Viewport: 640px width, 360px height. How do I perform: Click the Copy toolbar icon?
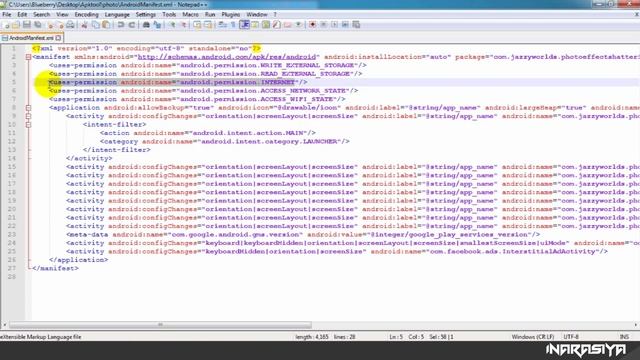96,25
